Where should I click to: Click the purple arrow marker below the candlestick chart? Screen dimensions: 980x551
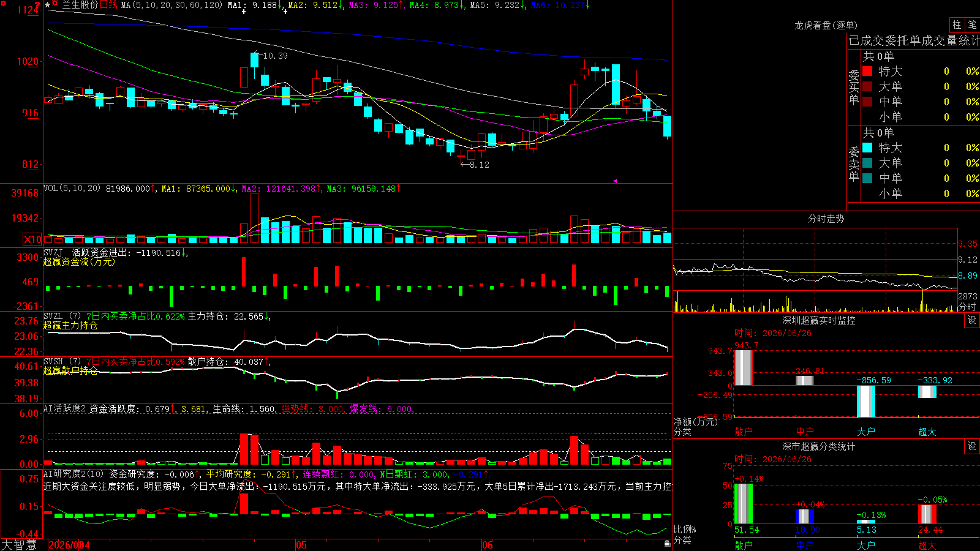tap(615, 181)
